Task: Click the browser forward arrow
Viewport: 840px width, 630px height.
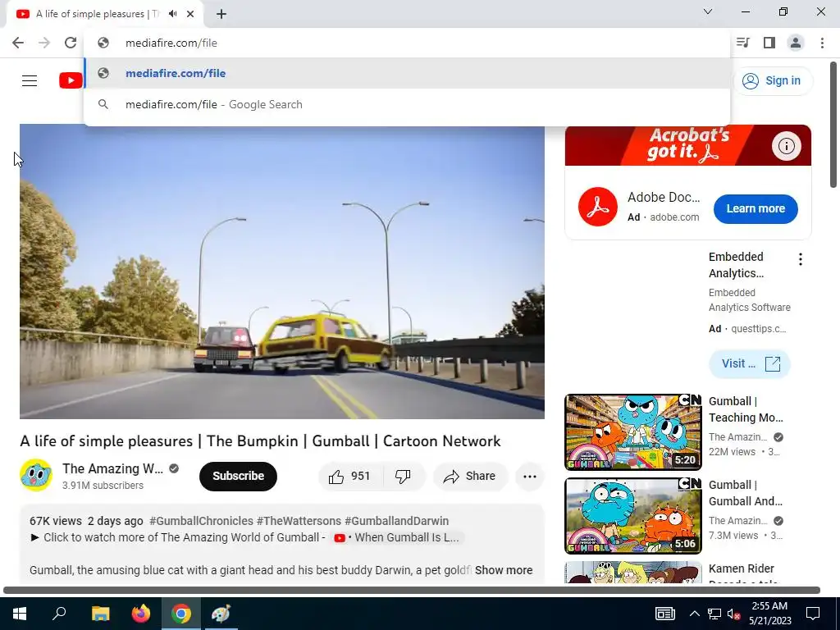Action: click(44, 43)
